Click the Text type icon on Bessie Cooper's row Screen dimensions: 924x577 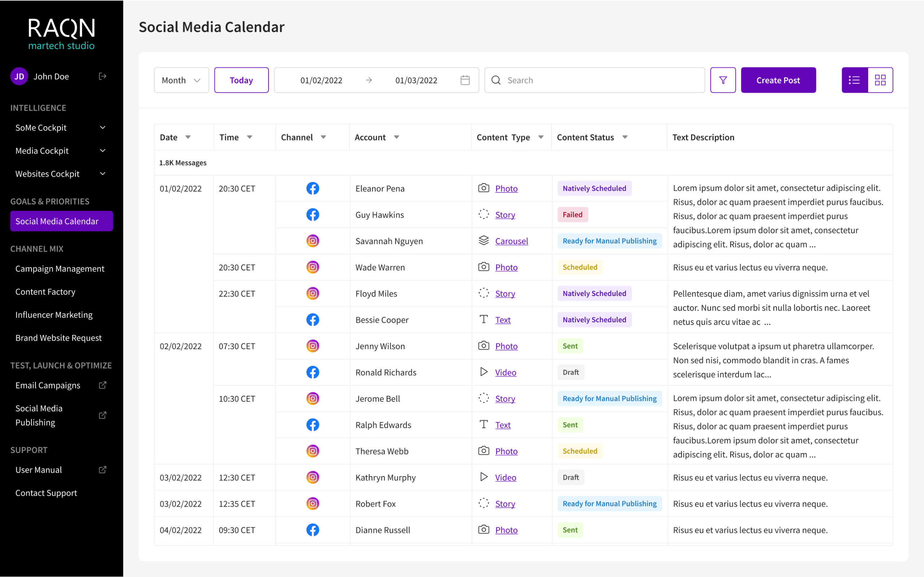(x=483, y=320)
